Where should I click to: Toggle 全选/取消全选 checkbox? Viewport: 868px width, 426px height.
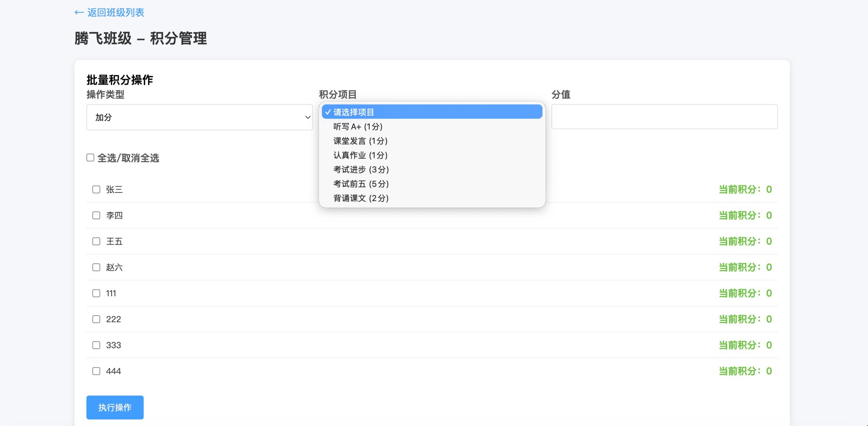coord(90,158)
